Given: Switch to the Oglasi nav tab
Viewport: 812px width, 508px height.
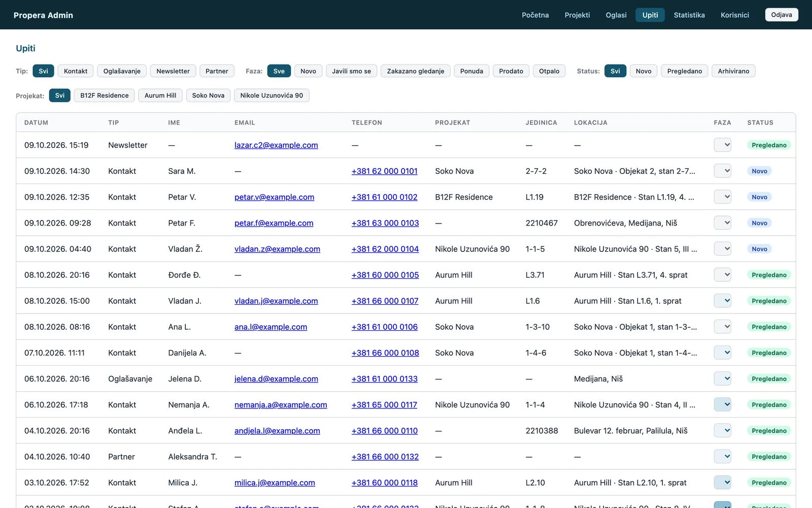Looking at the screenshot, I should point(616,15).
